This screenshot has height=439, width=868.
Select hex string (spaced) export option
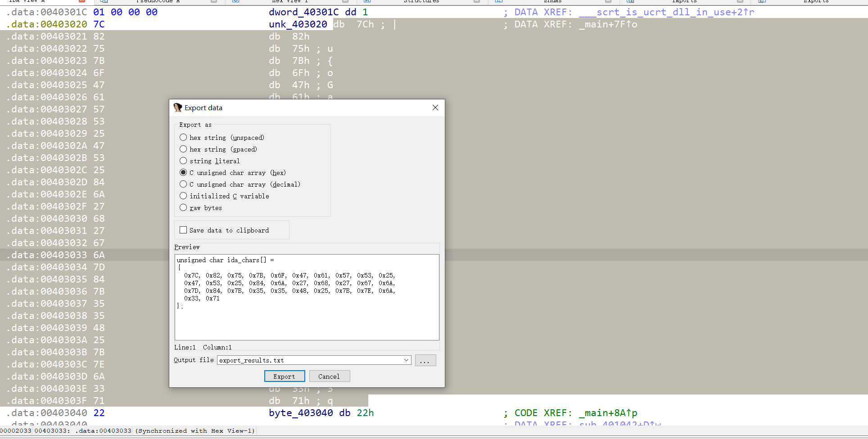tap(218, 149)
